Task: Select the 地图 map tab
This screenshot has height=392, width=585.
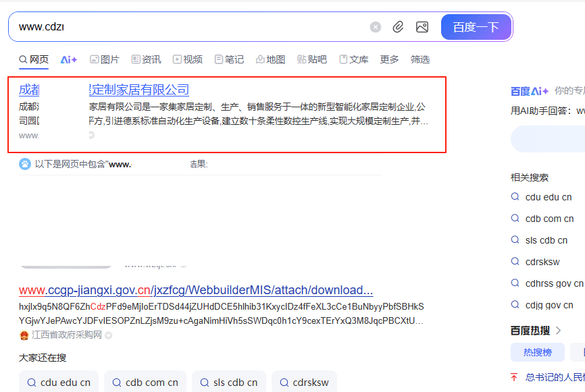Action: [270, 59]
